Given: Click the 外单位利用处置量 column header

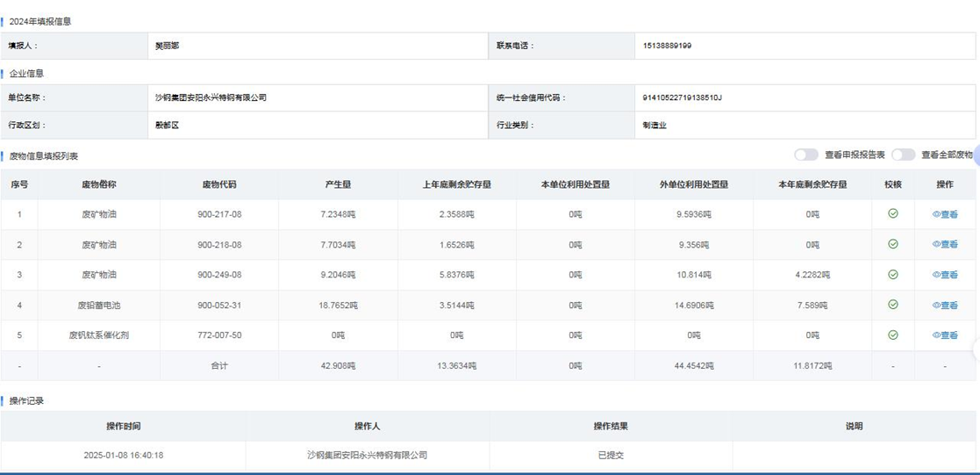Looking at the screenshot, I should (x=694, y=184).
